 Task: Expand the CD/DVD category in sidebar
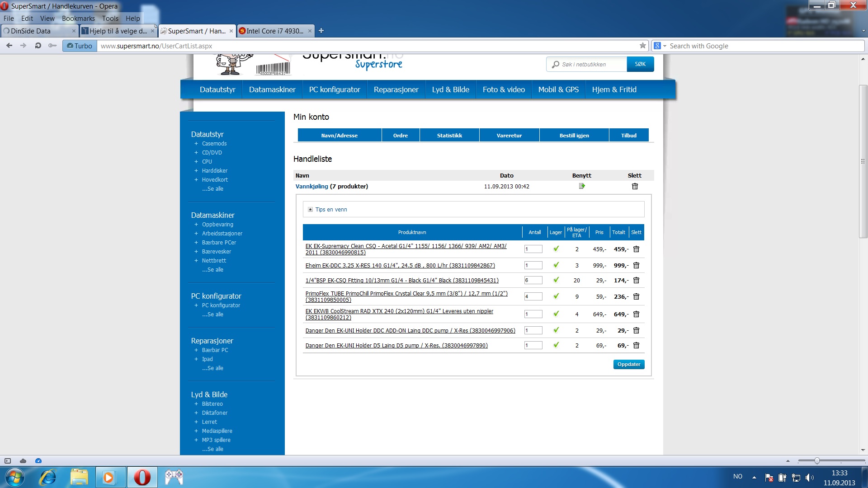point(196,153)
